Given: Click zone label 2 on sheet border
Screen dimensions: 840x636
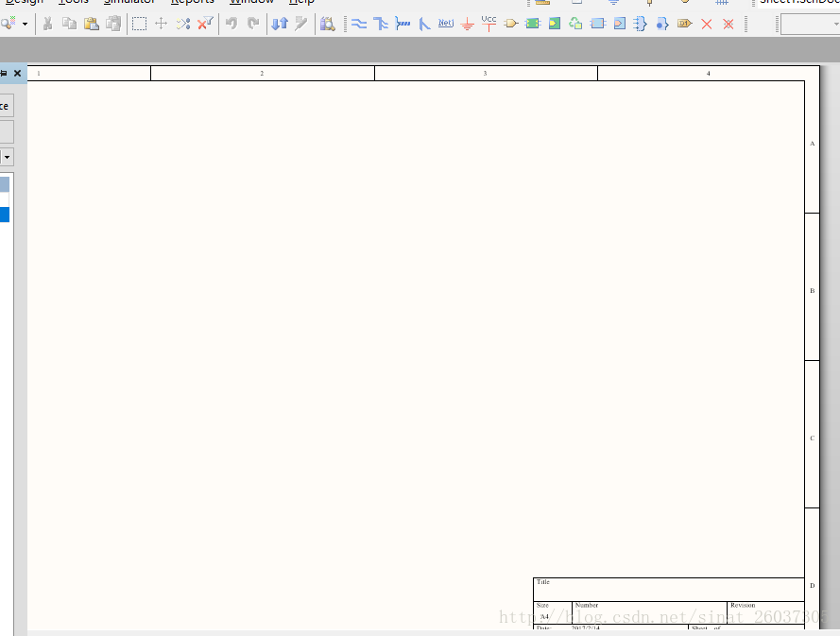Looking at the screenshot, I should coord(262,74).
